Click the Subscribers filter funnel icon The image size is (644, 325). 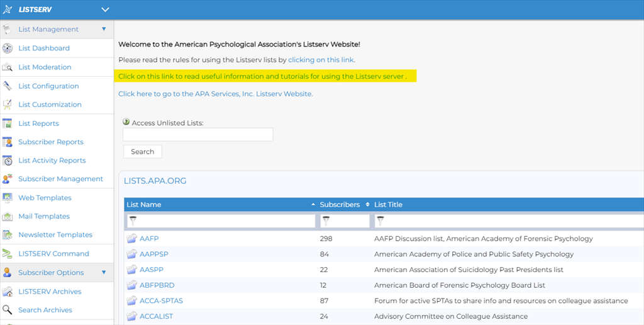pyautogui.click(x=326, y=221)
